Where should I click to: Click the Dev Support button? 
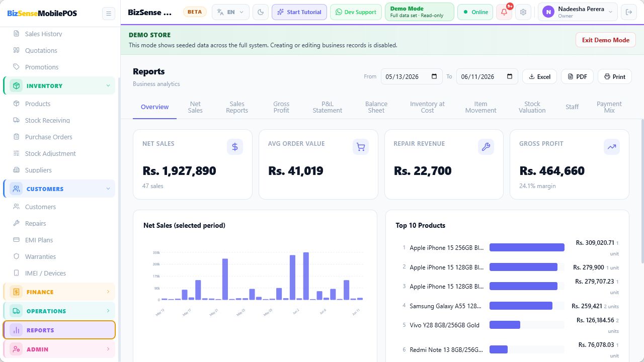coord(356,12)
